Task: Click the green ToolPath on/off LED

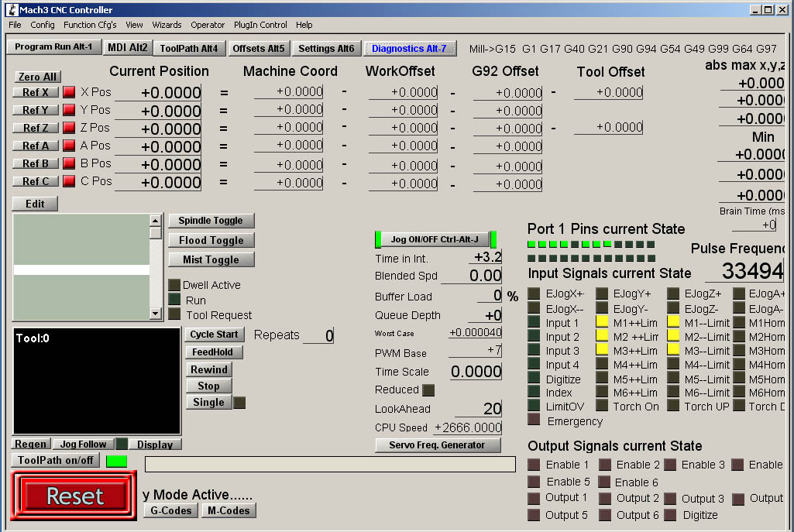Action: [x=116, y=461]
